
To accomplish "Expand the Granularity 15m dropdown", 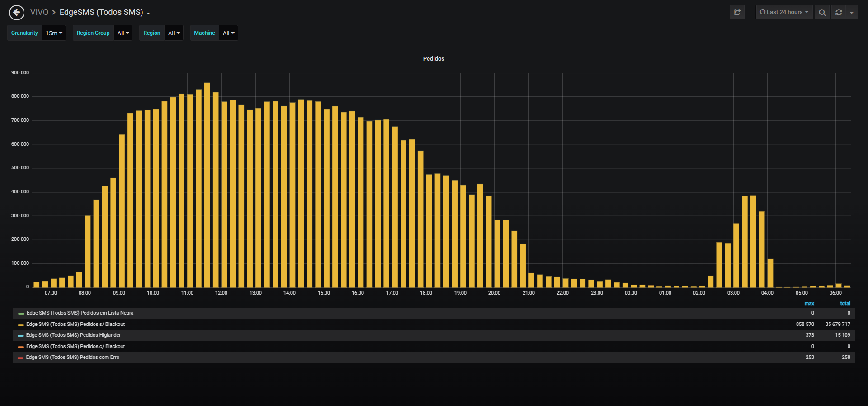I will (54, 33).
